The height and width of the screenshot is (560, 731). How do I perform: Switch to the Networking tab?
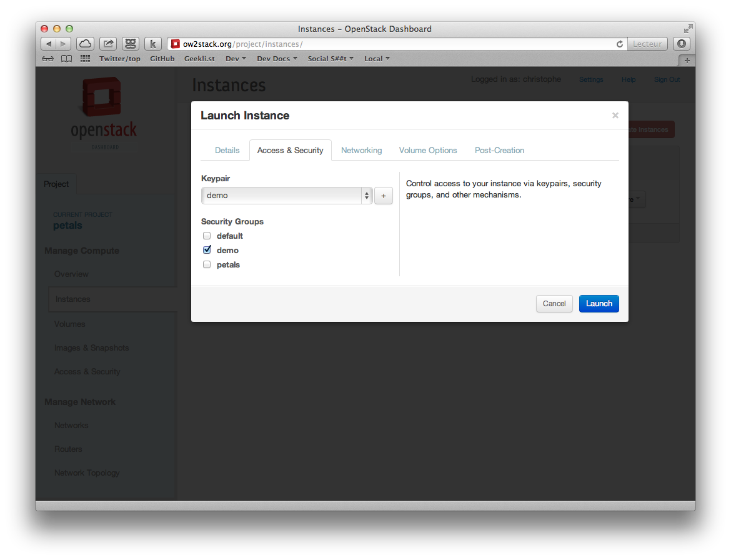[361, 150]
